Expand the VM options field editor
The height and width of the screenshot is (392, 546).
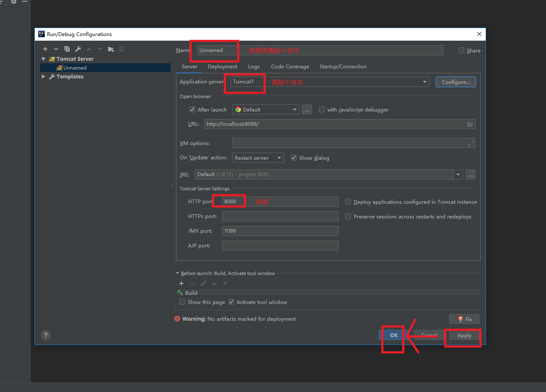[x=471, y=143]
